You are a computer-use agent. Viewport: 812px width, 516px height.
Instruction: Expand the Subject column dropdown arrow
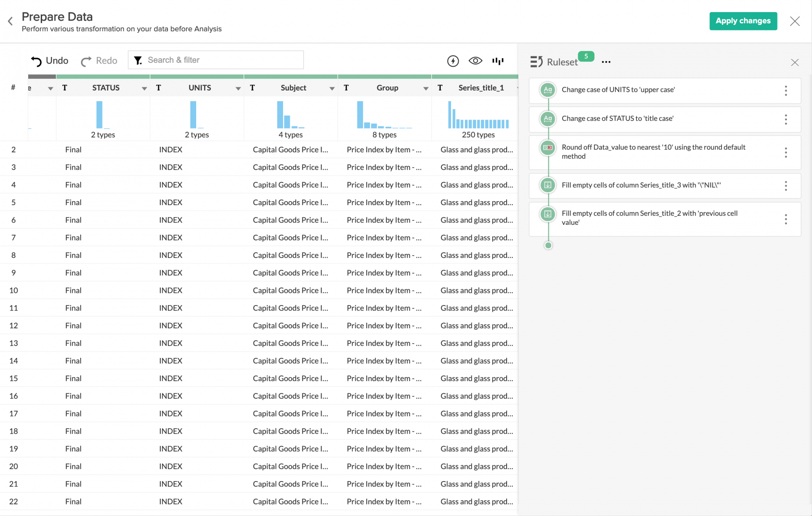[332, 89]
